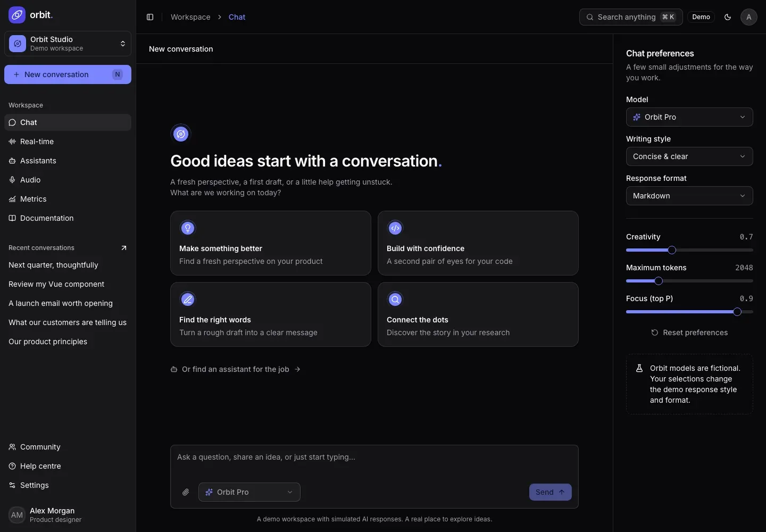
Task: Collapse sidebar using panel toggle icon
Action: 150,17
